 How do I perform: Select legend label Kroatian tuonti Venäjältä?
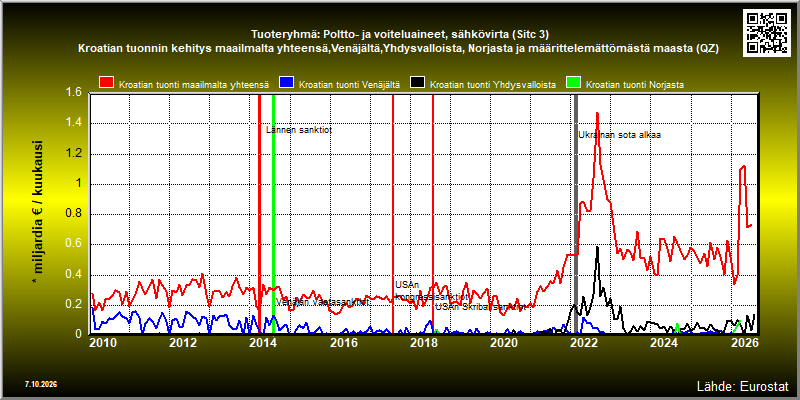349,85
